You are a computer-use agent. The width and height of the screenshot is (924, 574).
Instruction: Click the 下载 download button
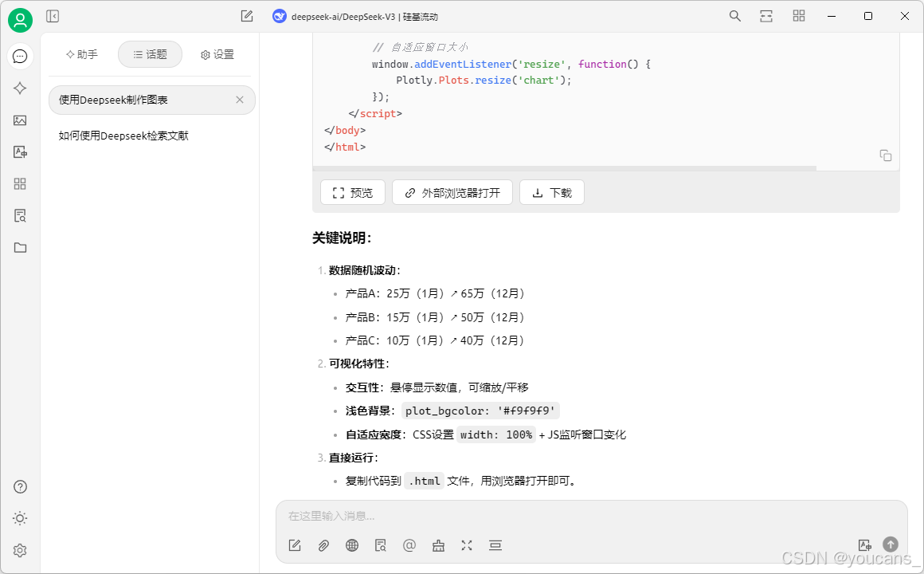pyautogui.click(x=552, y=193)
